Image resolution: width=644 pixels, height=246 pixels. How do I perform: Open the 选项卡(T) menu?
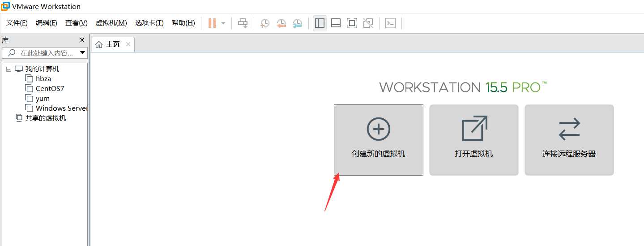pyautogui.click(x=149, y=23)
